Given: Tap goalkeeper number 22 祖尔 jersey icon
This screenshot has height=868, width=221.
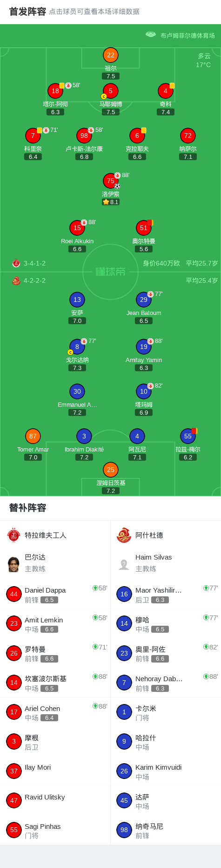Looking at the screenshot, I should 111,55.
